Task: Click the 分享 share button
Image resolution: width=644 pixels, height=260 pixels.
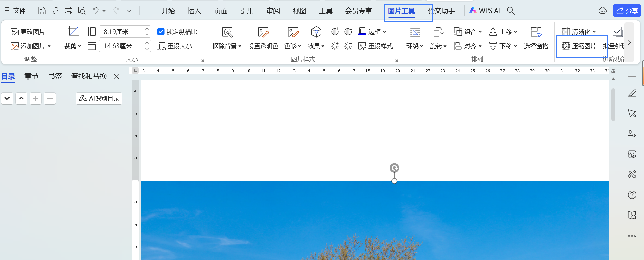Action: click(627, 11)
